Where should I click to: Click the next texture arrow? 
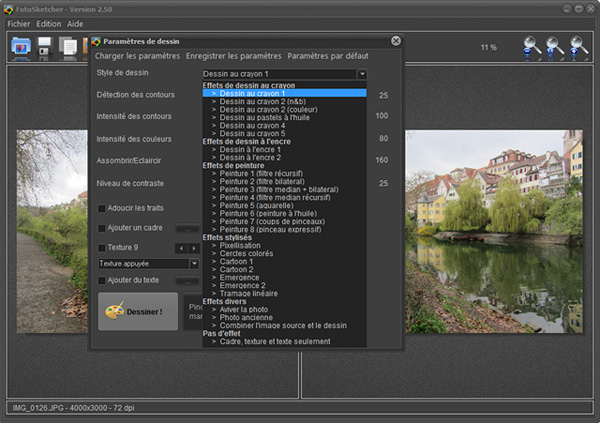click(194, 248)
